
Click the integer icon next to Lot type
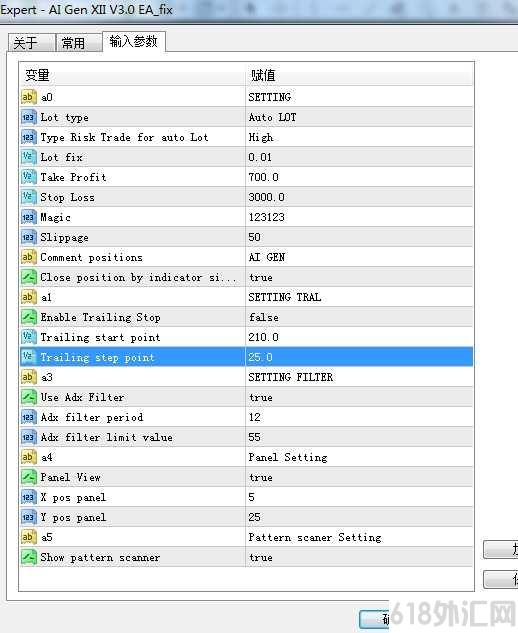click(28, 117)
